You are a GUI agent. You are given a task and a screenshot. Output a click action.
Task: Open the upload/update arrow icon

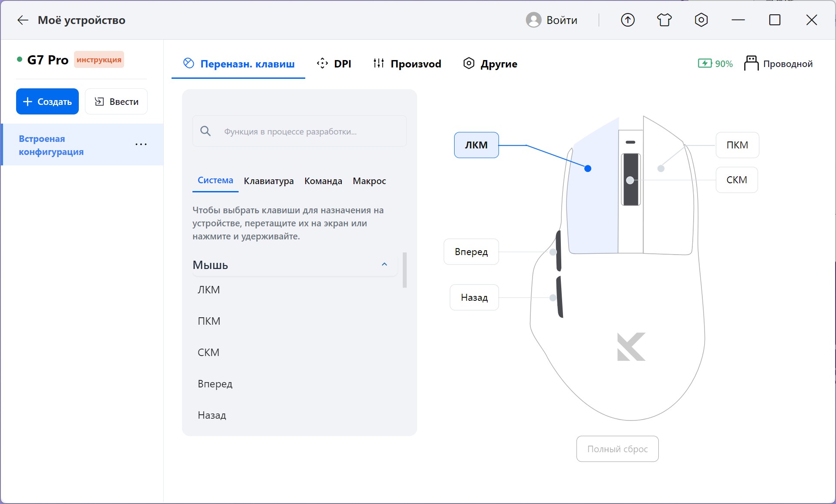pos(627,20)
